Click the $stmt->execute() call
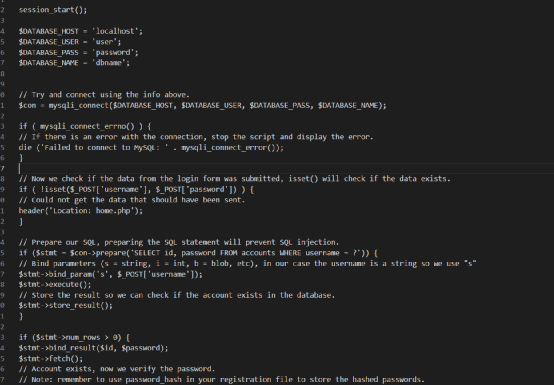 pyautogui.click(x=55, y=284)
